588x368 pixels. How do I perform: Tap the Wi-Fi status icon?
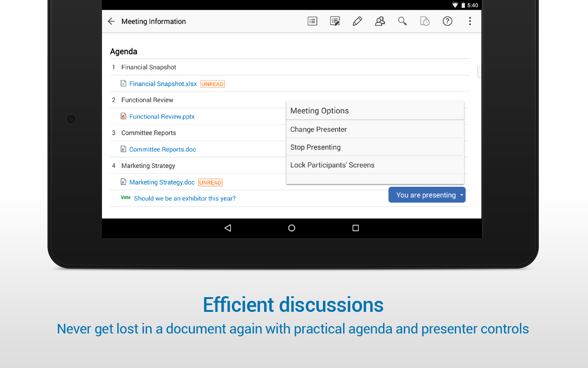455,5
